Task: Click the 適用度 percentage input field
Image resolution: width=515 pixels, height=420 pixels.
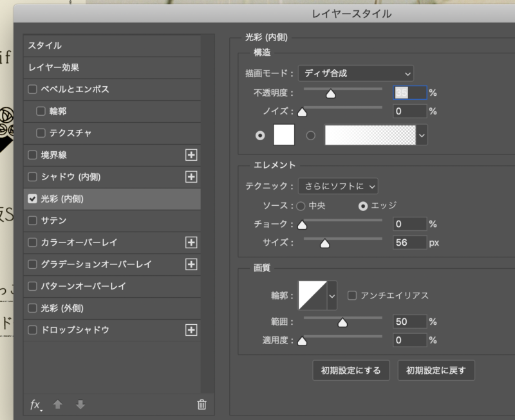Action: (410, 340)
